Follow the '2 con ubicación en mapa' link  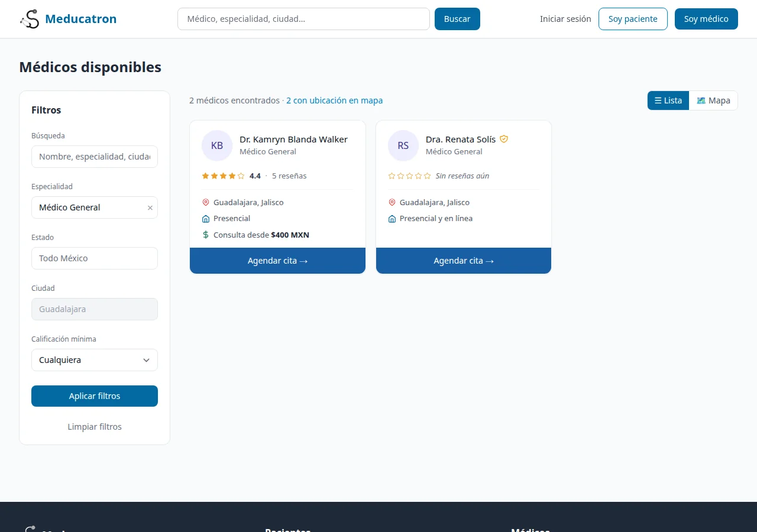[x=334, y=100]
